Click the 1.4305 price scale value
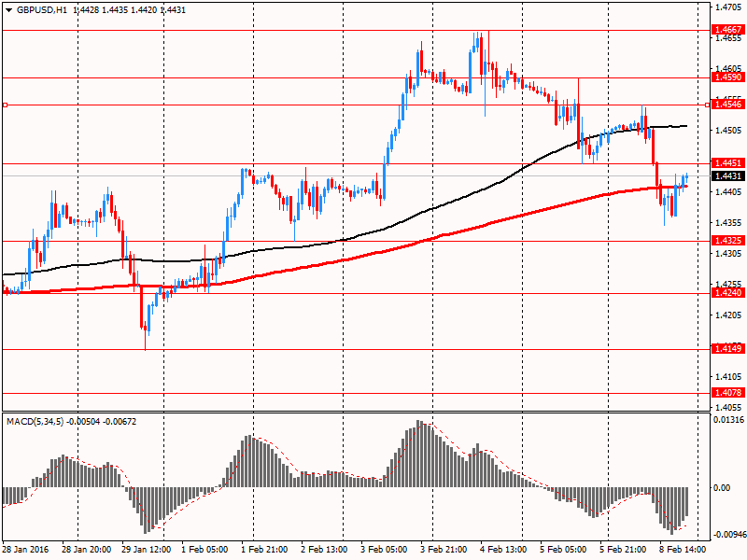This screenshot has width=747, height=560. click(x=728, y=254)
